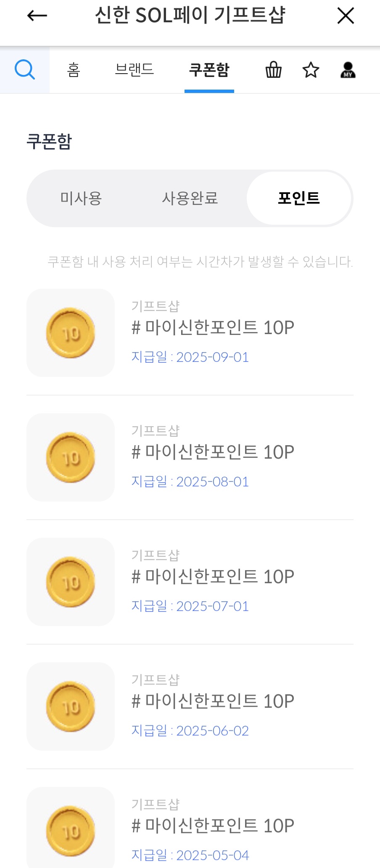Open the shopping basket icon
Viewport: 380px width, 868px height.
click(x=273, y=70)
